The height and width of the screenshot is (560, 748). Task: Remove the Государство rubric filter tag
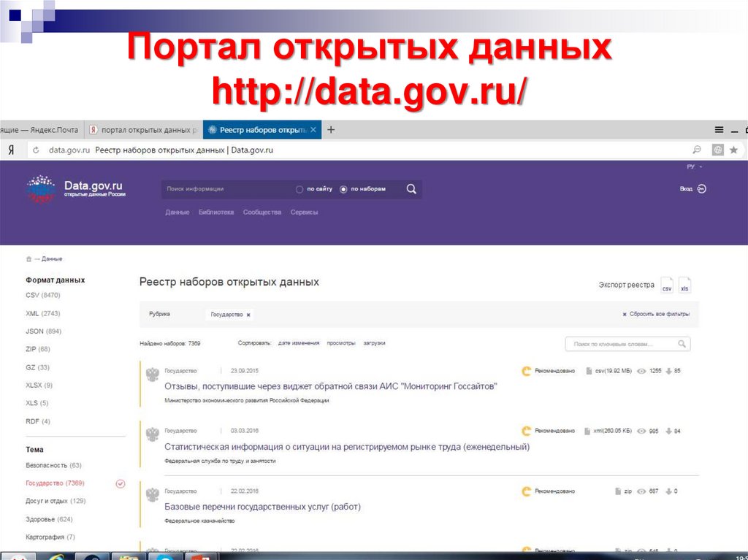tap(248, 315)
